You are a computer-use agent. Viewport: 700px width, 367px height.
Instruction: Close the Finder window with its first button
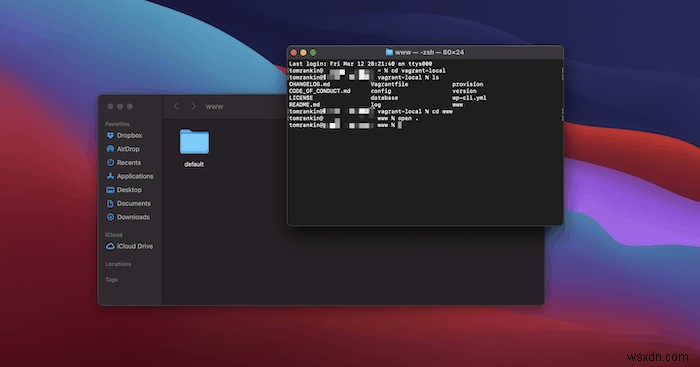point(110,106)
